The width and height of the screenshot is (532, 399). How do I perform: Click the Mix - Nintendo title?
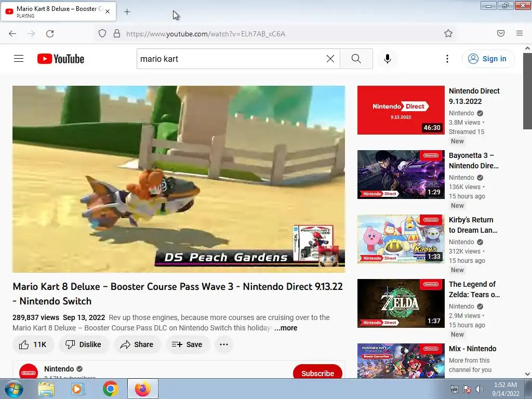472,349
